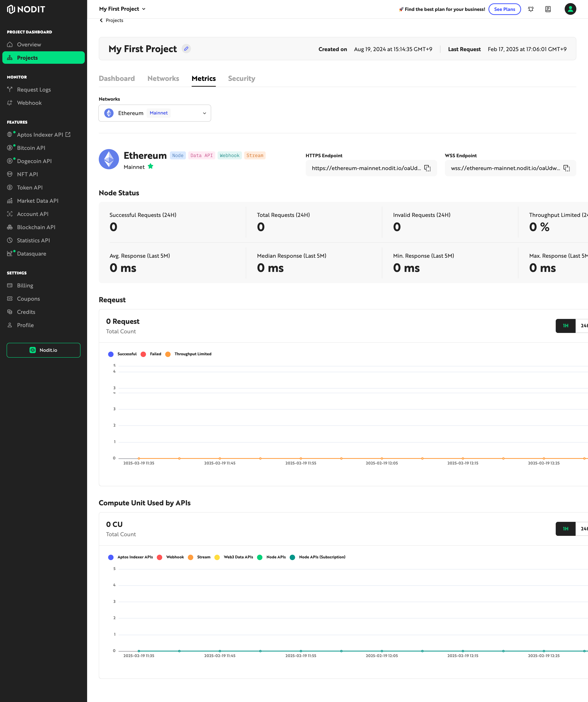Click the See Plans button
The height and width of the screenshot is (702, 588).
504,9
